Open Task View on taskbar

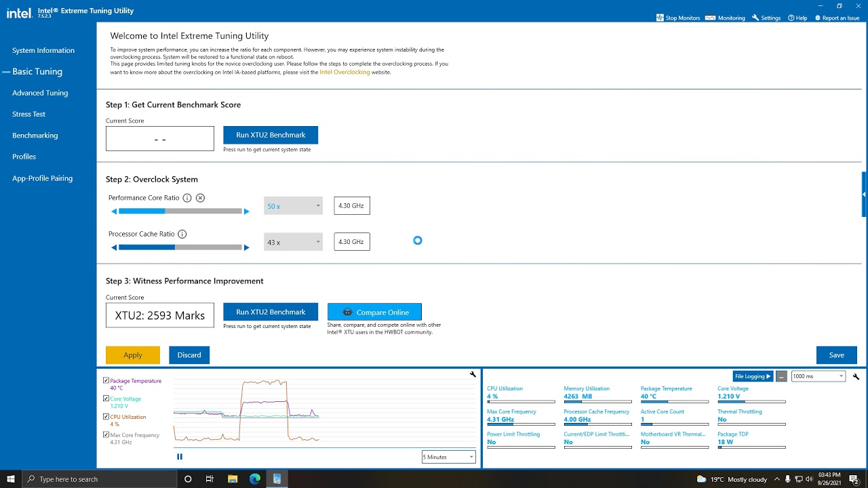pyautogui.click(x=210, y=479)
